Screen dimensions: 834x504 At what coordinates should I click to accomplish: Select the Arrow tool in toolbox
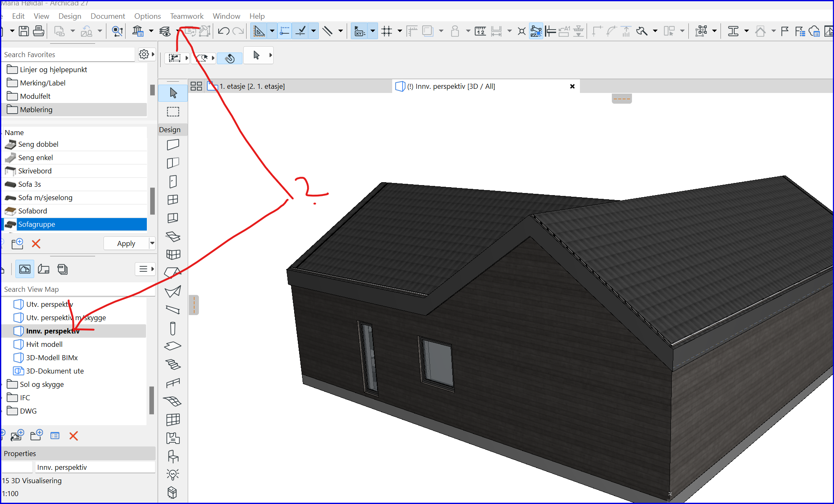tap(173, 93)
